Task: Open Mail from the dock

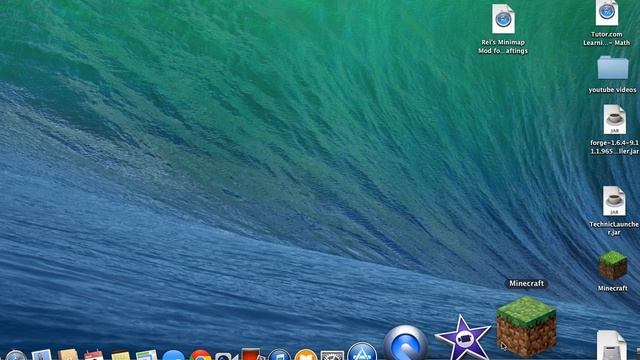Action: tap(42, 354)
